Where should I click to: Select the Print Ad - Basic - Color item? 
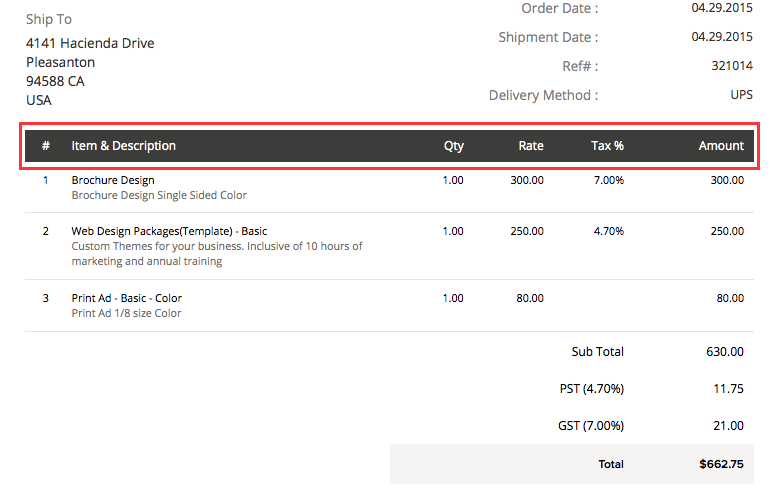coord(126,298)
